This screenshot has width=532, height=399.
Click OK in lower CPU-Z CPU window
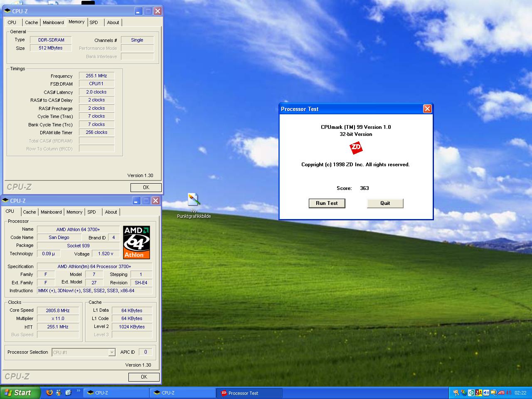click(144, 377)
